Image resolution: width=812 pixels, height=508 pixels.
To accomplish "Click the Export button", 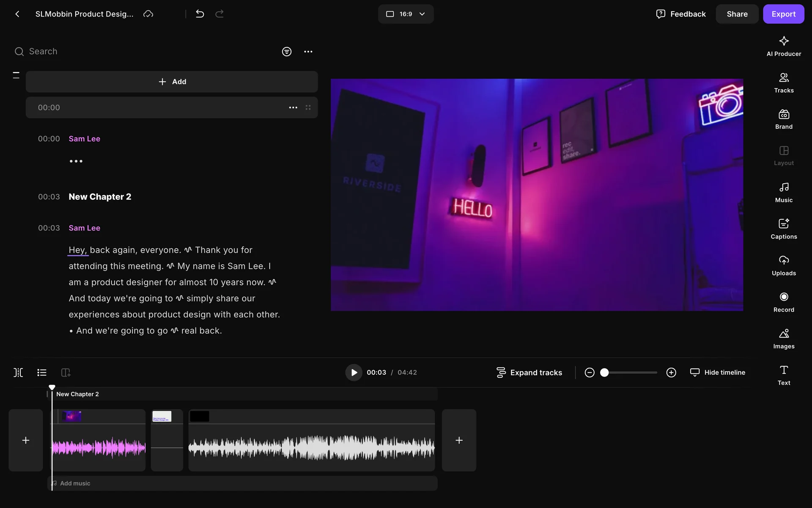I will pos(783,14).
